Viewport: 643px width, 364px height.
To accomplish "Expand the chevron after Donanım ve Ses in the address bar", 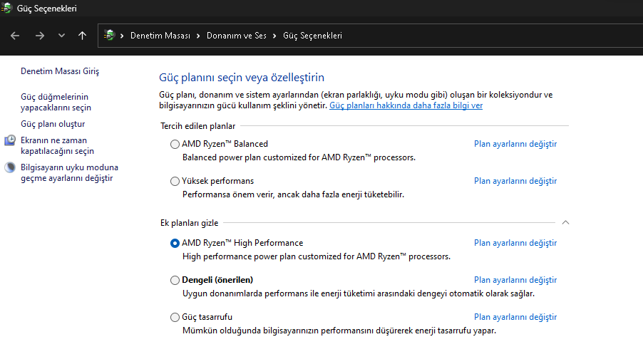I will [274, 36].
